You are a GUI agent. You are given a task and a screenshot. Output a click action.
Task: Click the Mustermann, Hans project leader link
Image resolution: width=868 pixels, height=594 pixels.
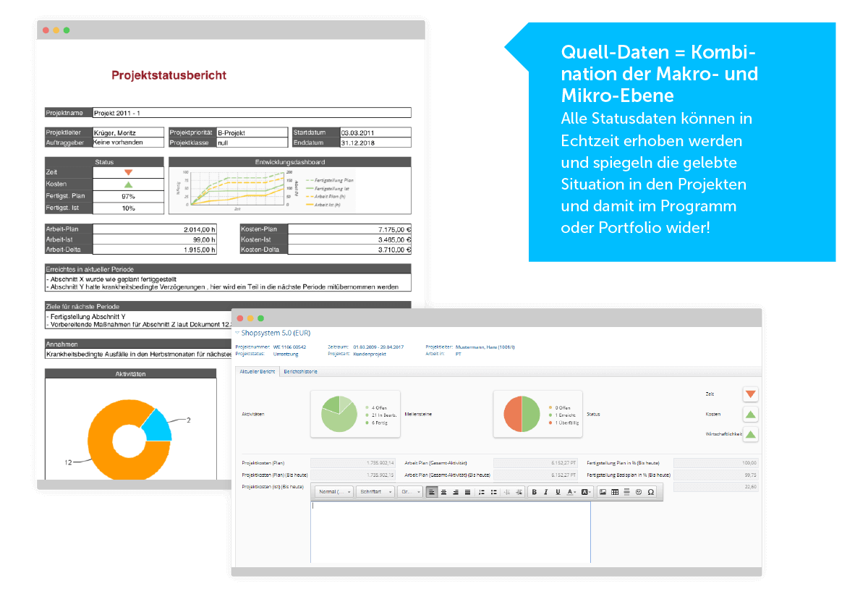pos(485,347)
